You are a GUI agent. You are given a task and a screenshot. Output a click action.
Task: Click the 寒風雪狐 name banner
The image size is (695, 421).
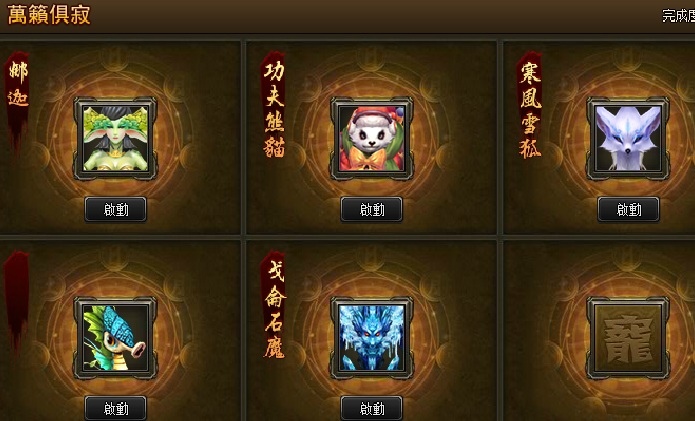click(530, 105)
